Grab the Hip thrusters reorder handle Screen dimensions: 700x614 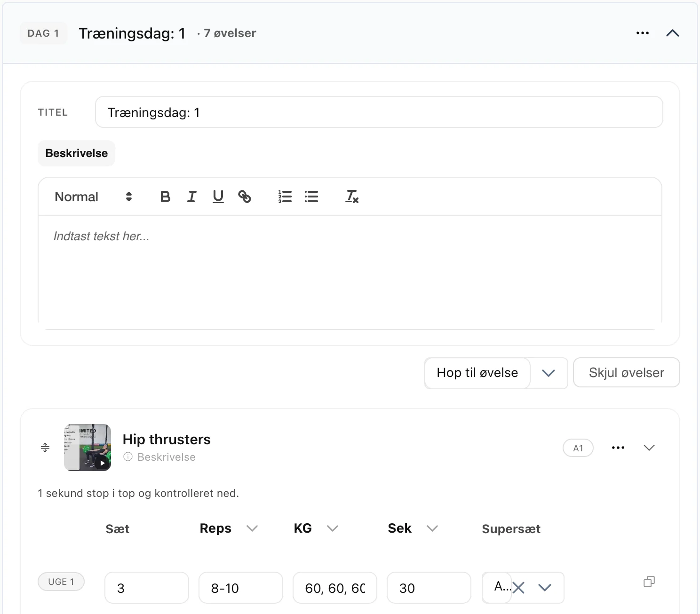[x=45, y=448]
